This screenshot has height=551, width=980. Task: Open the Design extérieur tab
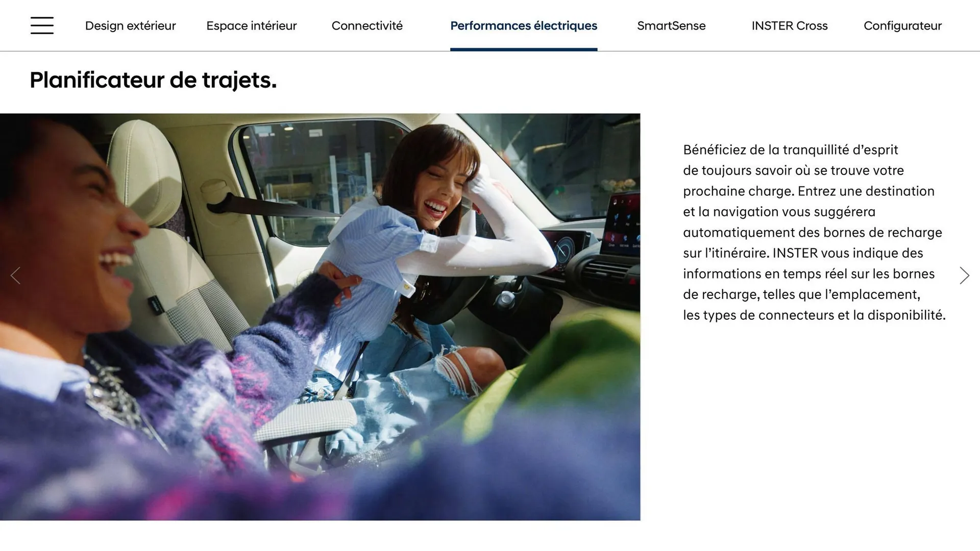[x=130, y=26]
